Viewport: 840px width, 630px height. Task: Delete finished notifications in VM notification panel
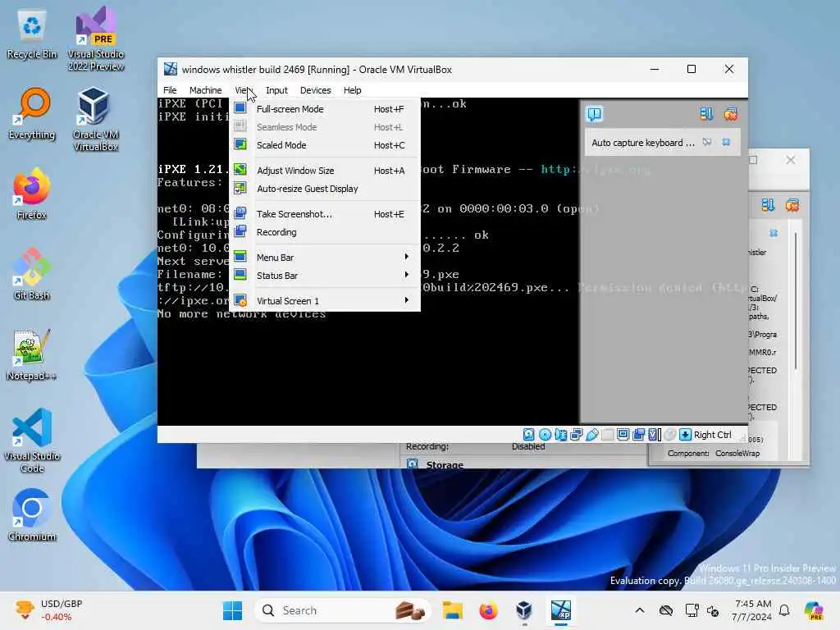(731, 113)
